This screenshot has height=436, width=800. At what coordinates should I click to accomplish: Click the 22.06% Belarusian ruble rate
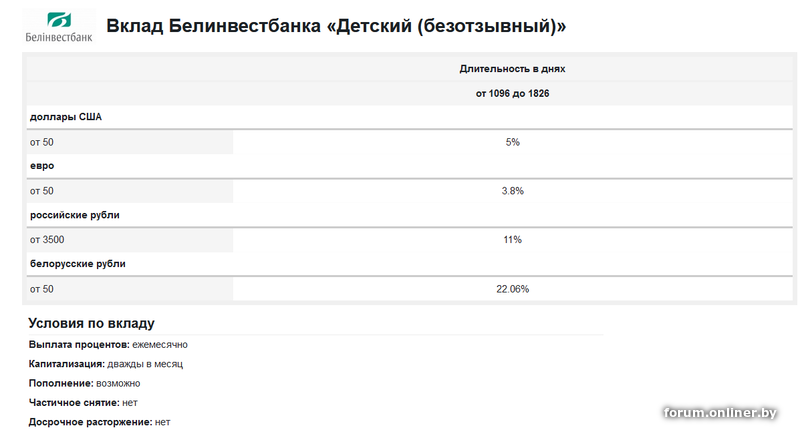tap(512, 289)
